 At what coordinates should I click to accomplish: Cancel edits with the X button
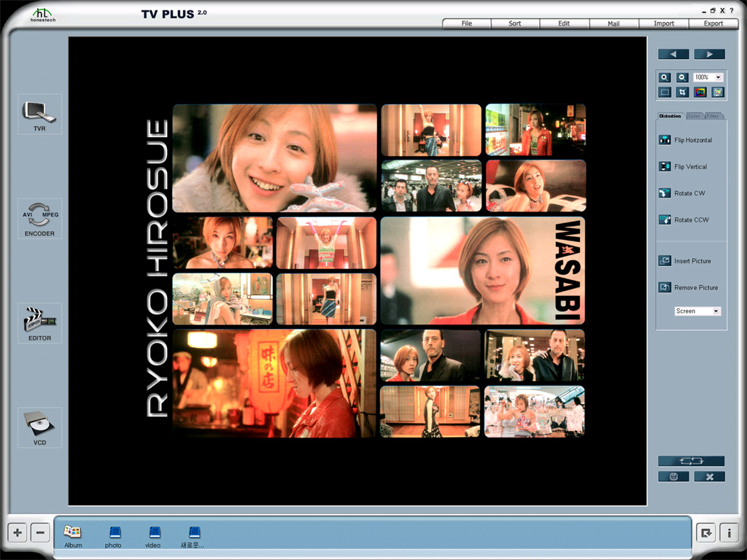(x=709, y=477)
